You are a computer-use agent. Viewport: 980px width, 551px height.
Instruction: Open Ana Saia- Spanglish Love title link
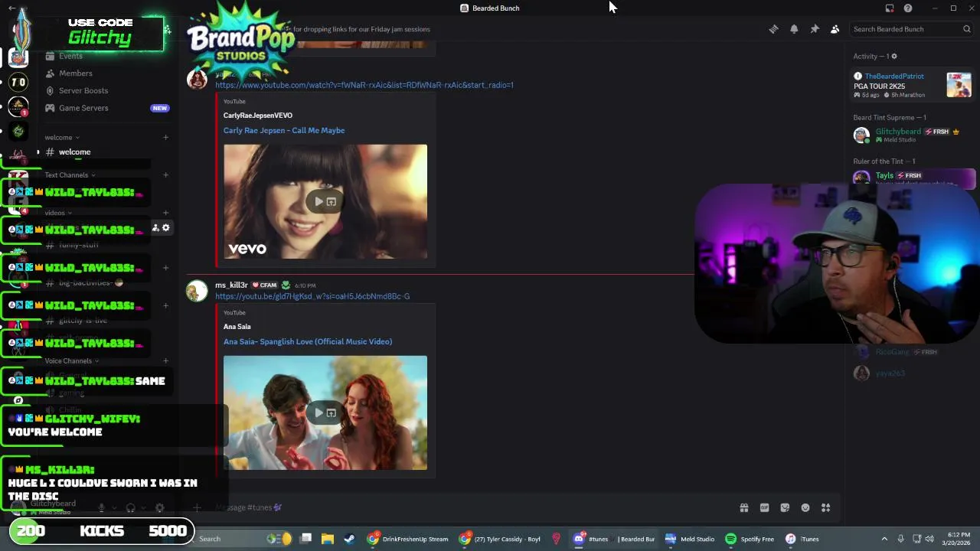tap(308, 342)
